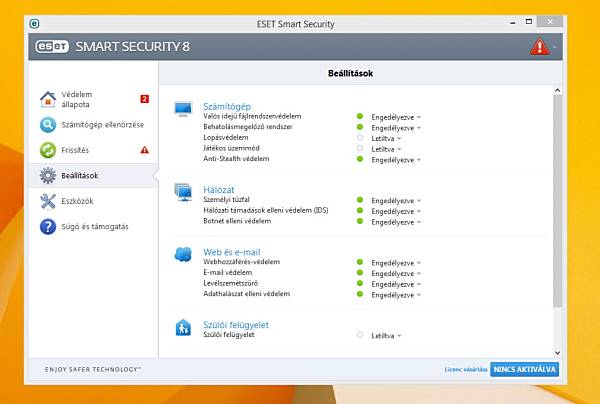
Task: Toggle status dot of Személyi tűzfal
Action: point(360,200)
